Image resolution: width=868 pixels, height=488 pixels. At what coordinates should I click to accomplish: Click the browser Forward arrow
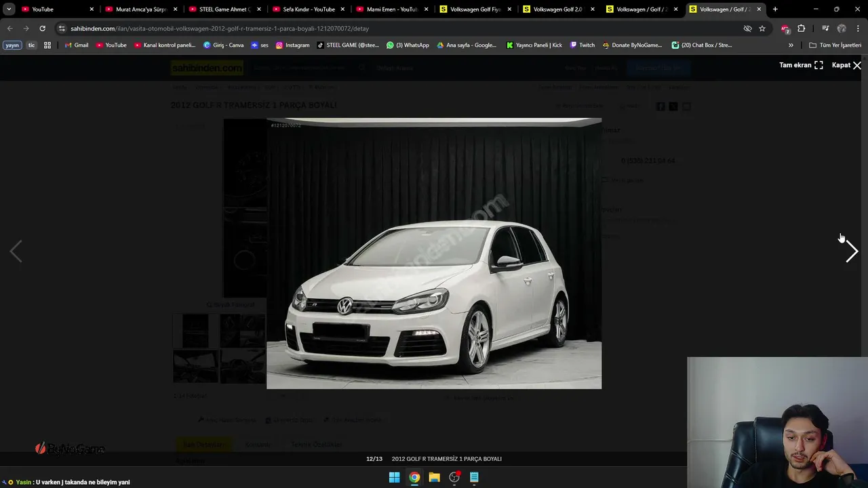(26, 28)
